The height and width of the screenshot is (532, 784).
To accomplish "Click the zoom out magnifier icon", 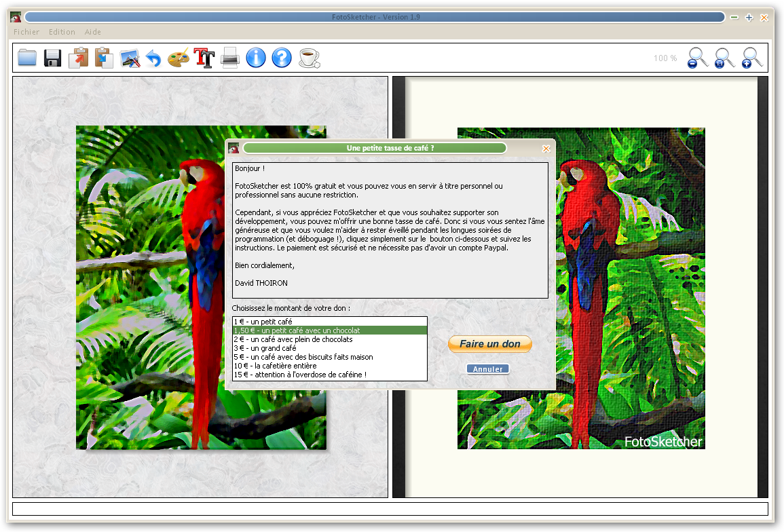I will [x=698, y=58].
